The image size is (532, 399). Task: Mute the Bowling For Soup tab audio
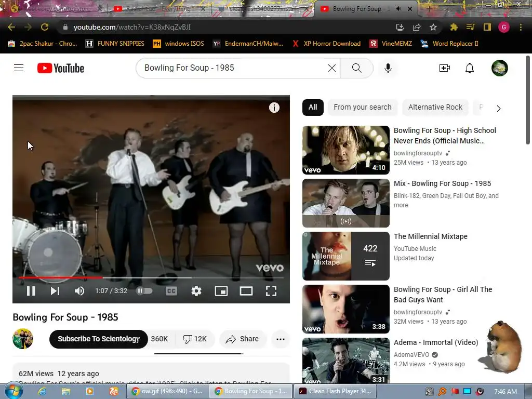[399, 9]
